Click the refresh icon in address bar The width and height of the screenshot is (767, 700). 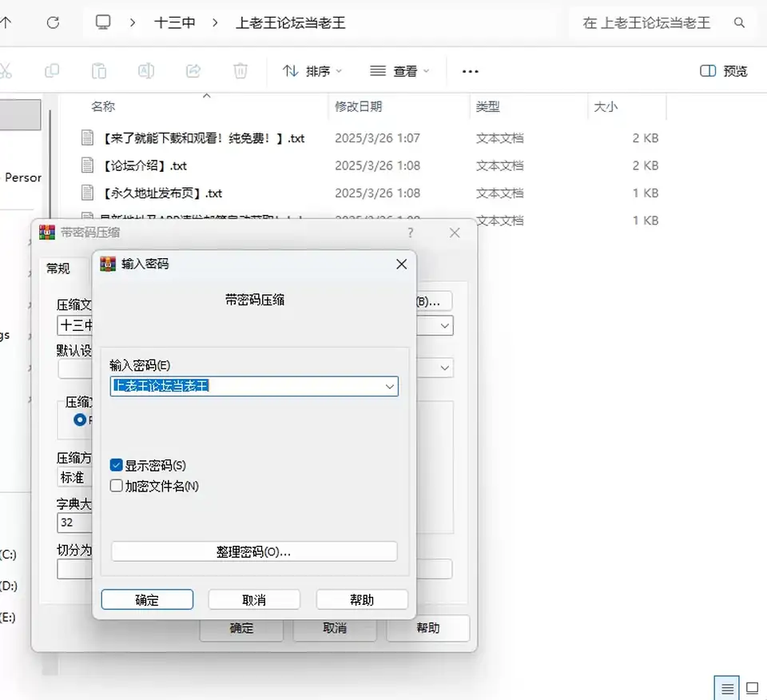53,22
